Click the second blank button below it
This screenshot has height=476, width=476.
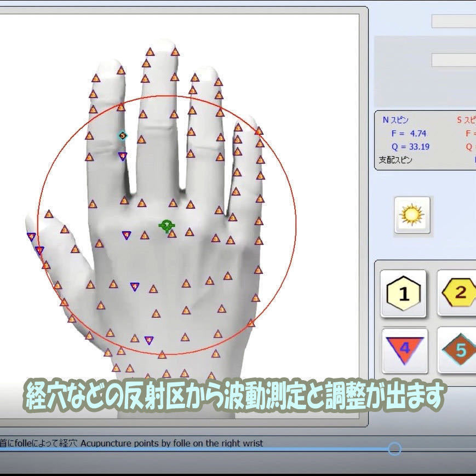point(454,60)
